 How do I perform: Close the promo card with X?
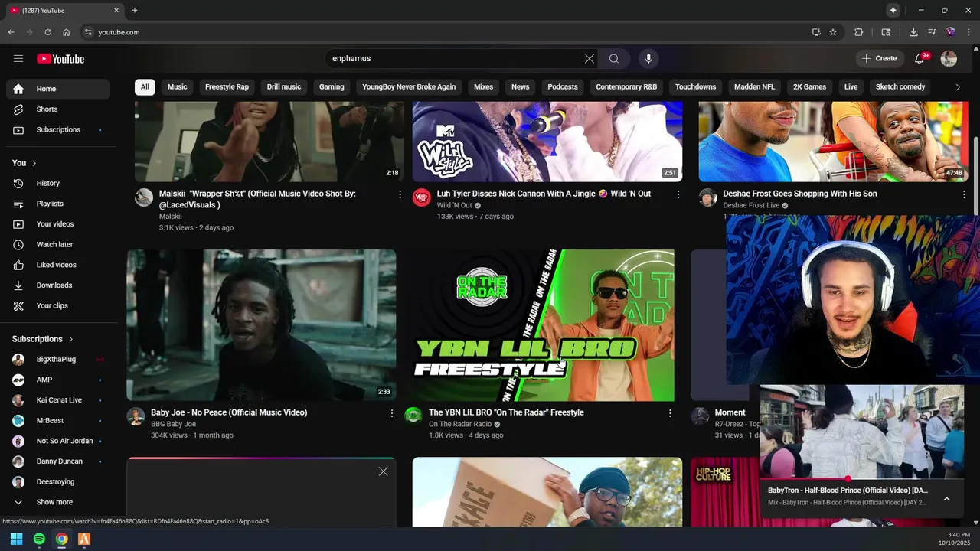point(383,471)
